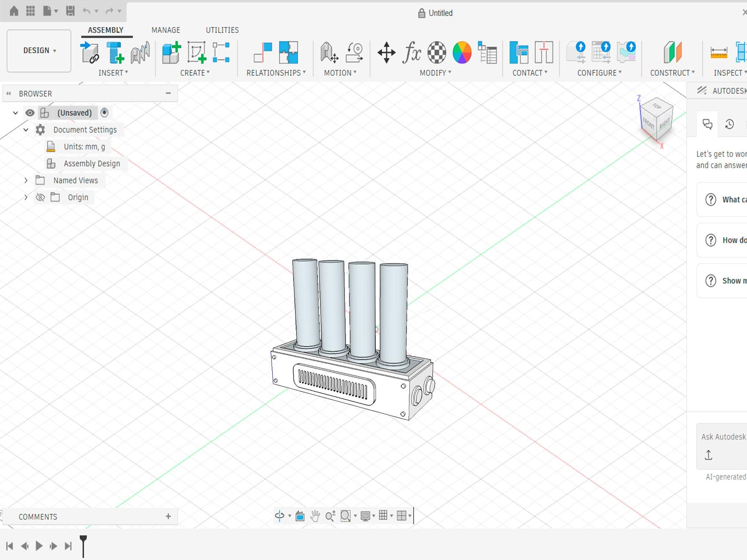Select the Insert Component link icon
This screenshot has width=747, height=560.
[x=90, y=52]
